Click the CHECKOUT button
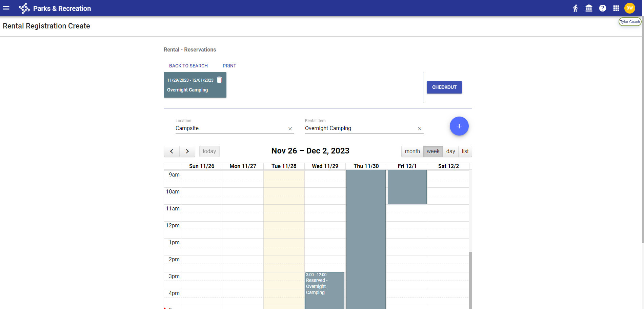Viewport: 644px width, 309px height. pyautogui.click(x=444, y=87)
